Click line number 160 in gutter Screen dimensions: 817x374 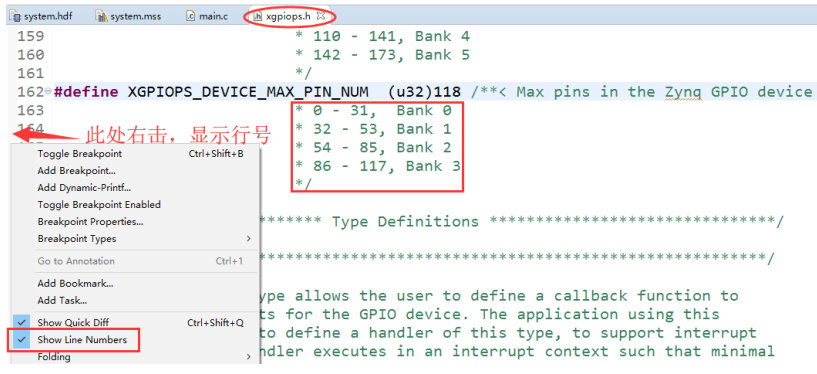point(31,55)
